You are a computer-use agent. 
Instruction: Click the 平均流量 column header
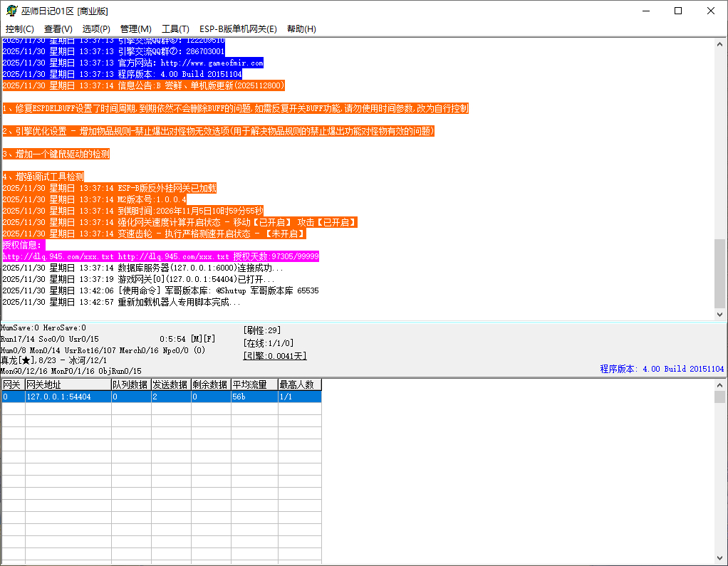pyautogui.click(x=254, y=384)
